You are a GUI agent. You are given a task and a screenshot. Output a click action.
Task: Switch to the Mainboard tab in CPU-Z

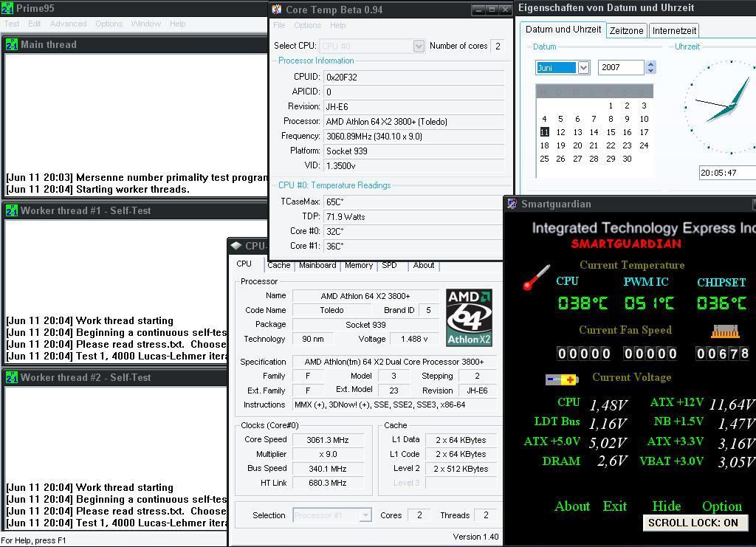point(317,266)
